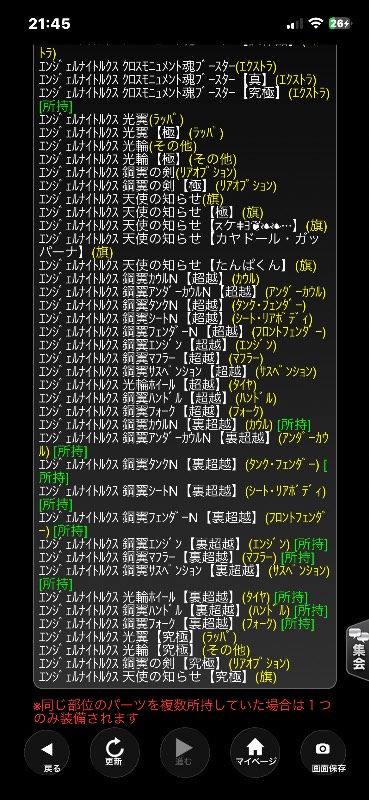
Task: Select 光輪ホイール【裏超越】 row
Action: [x=174, y=597]
